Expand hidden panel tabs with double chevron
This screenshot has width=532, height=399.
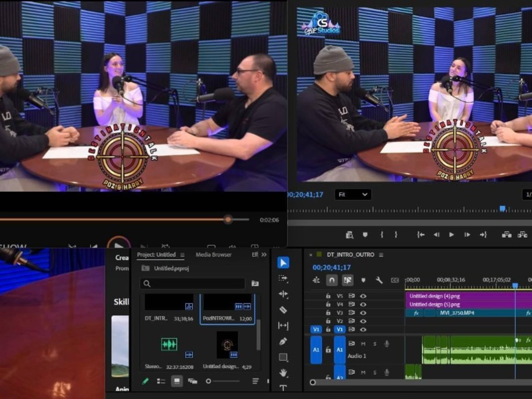click(x=264, y=255)
